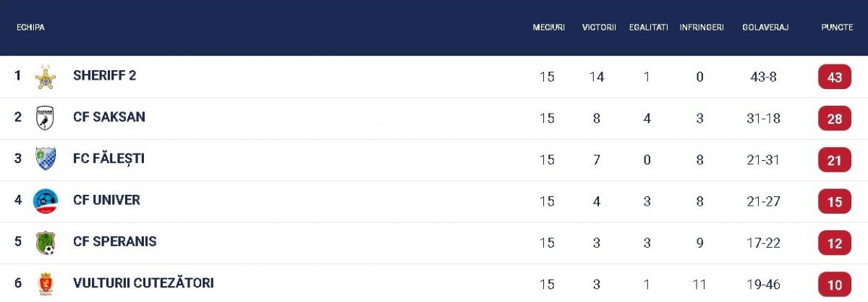Open the SHERIFF 2 team link
The image size is (868, 302).
point(105,75)
